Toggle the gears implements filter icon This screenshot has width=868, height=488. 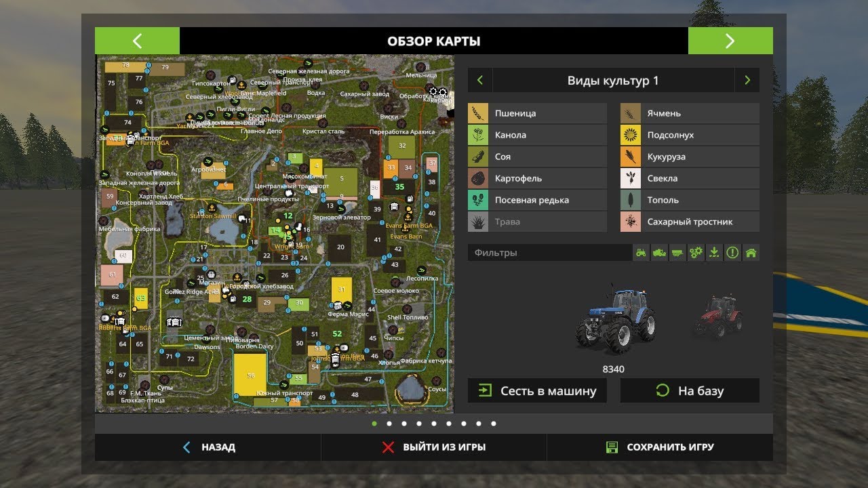point(696,253)
